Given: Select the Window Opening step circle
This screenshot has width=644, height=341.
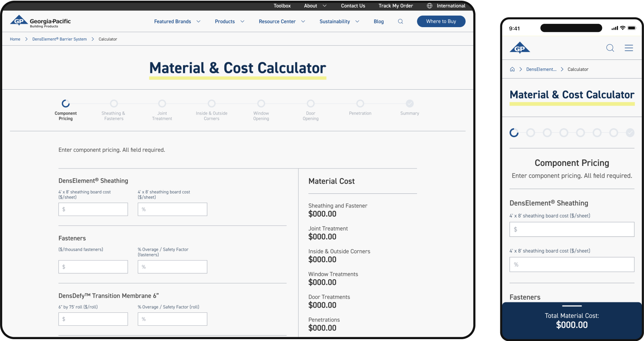Looking at the screenshot, I should 261,103.
